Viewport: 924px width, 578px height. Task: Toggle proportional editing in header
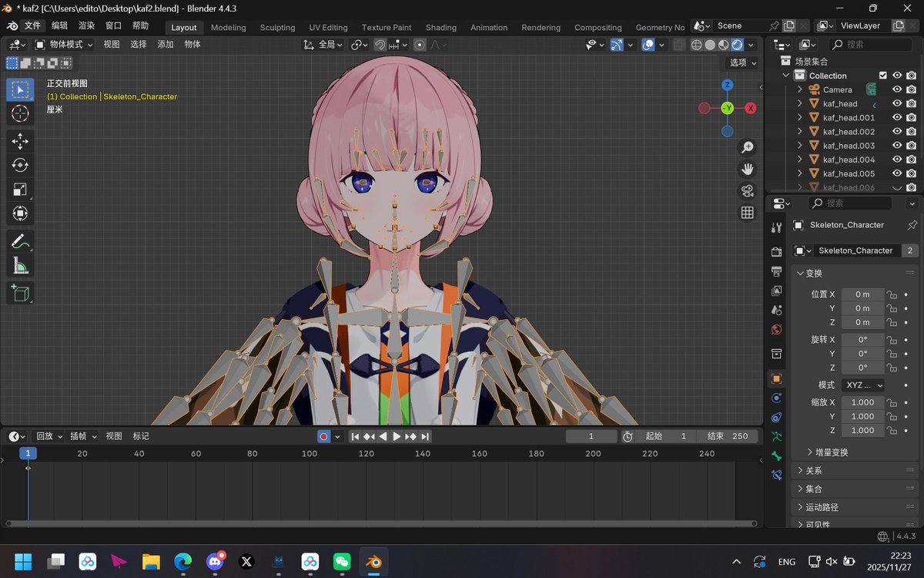(x=419, y=45)
